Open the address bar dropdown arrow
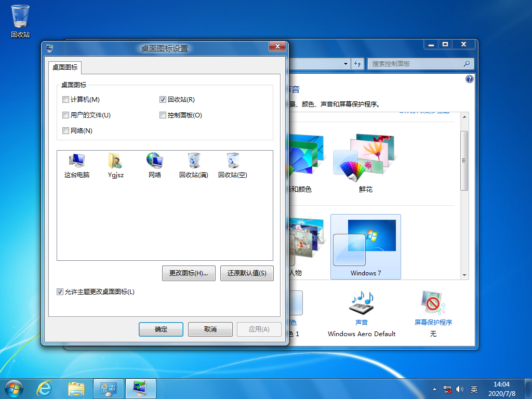This screenshot has height=399, width=532. point(345,63)
